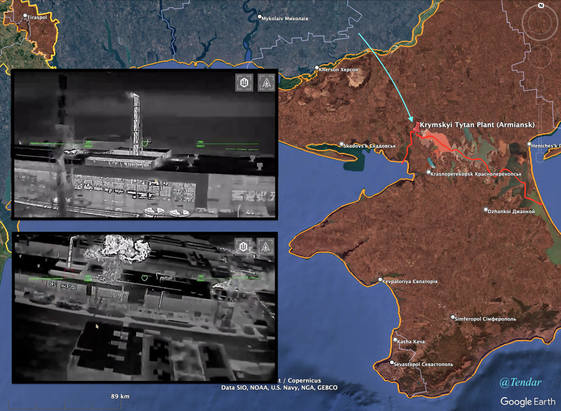Click the green heart reticle in the bottom video
The image size is (561, 411).
coord(144,278)
